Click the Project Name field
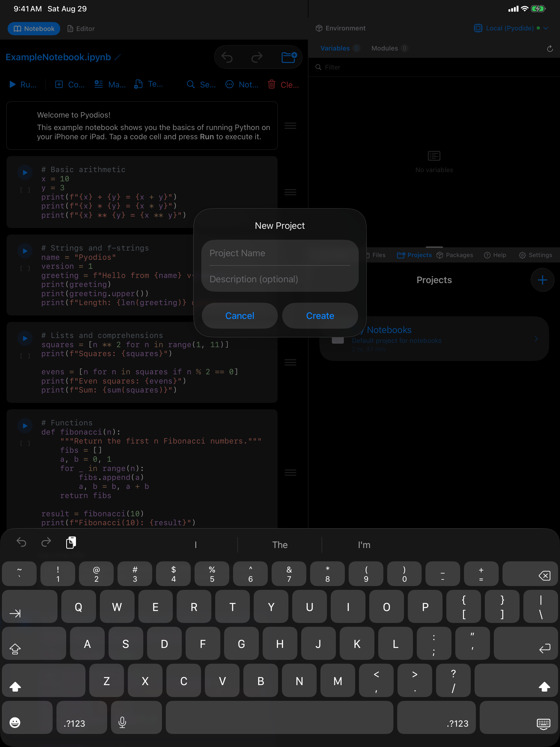Screen dimensions: 560x747 (x=280, y=253)
